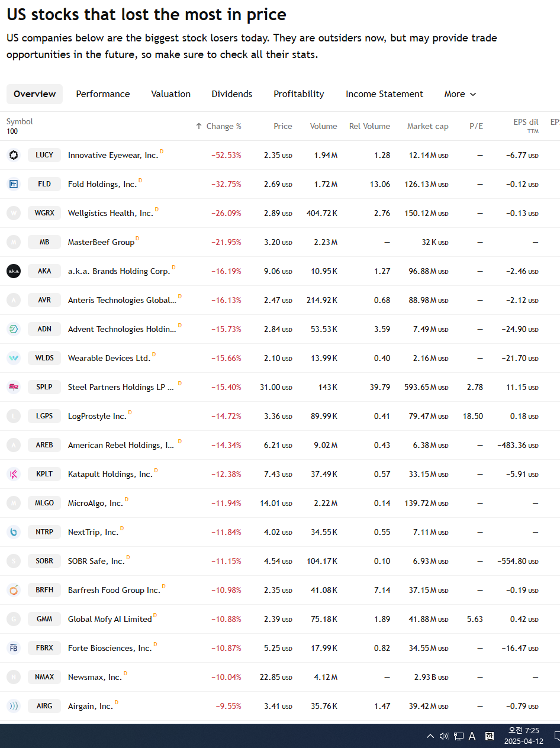Click the MB company logo icon

[x=14, y=242]
